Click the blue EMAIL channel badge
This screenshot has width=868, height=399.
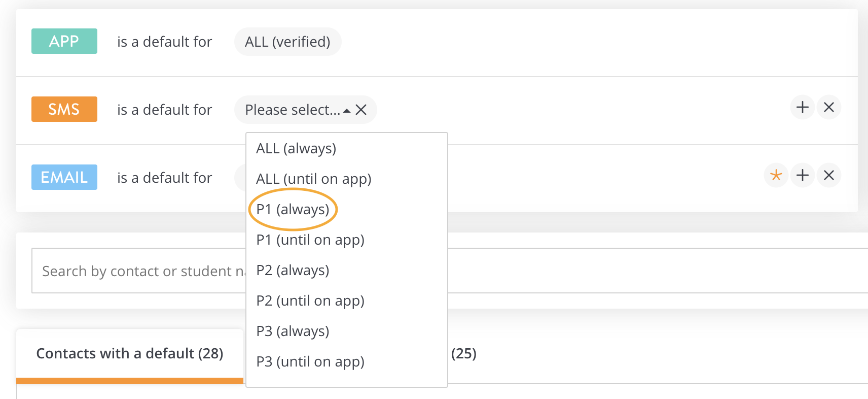64,177
